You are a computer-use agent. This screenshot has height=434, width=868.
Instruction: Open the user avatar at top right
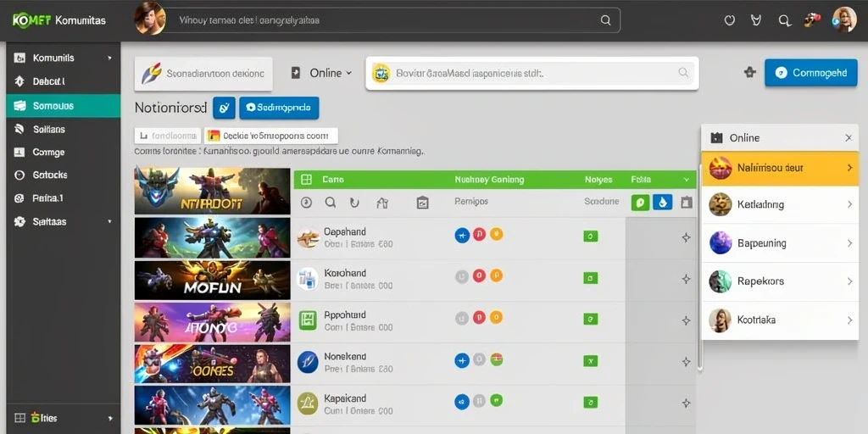pyautogui.click(x=844, y=20)
